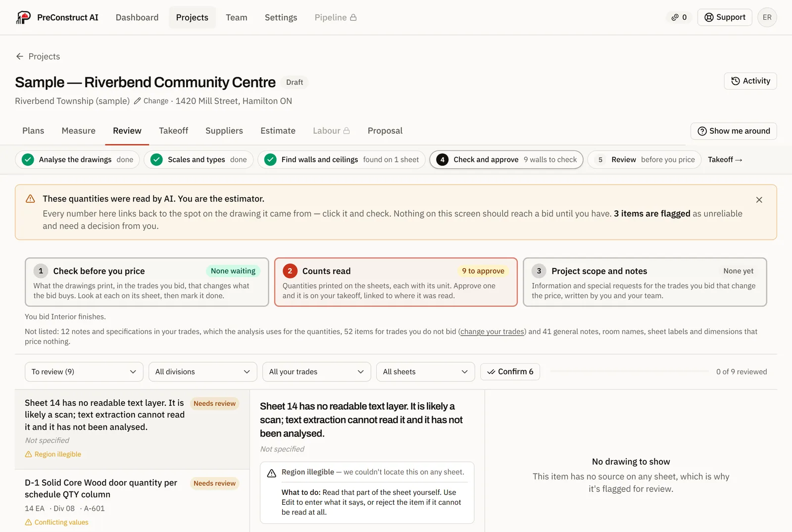Click the lock icon on Labour tab

point(346,131)
